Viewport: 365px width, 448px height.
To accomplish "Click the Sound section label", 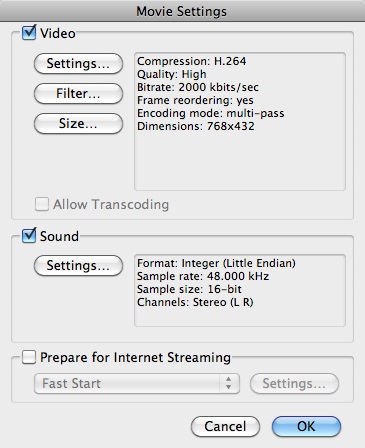I will click(x=59, y=236).
